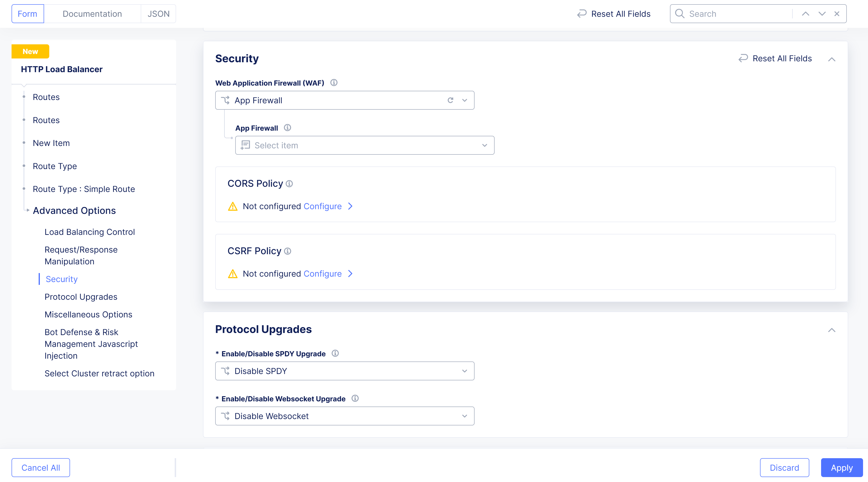Click the info icon for Enable/Disable Websocket Upgrade

click(355, 399)
